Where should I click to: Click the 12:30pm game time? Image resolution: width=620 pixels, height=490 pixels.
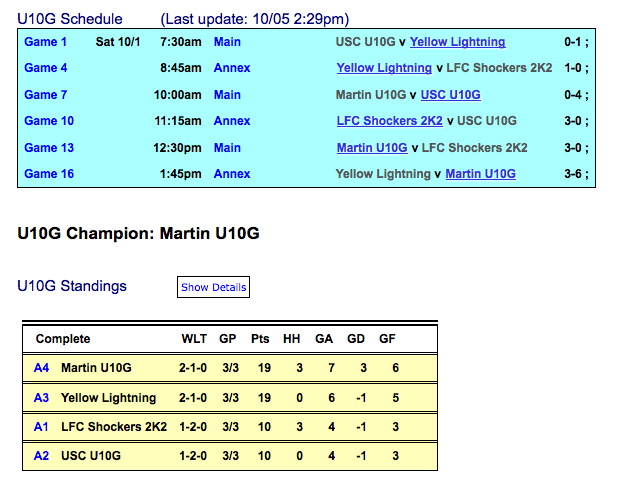177,148
